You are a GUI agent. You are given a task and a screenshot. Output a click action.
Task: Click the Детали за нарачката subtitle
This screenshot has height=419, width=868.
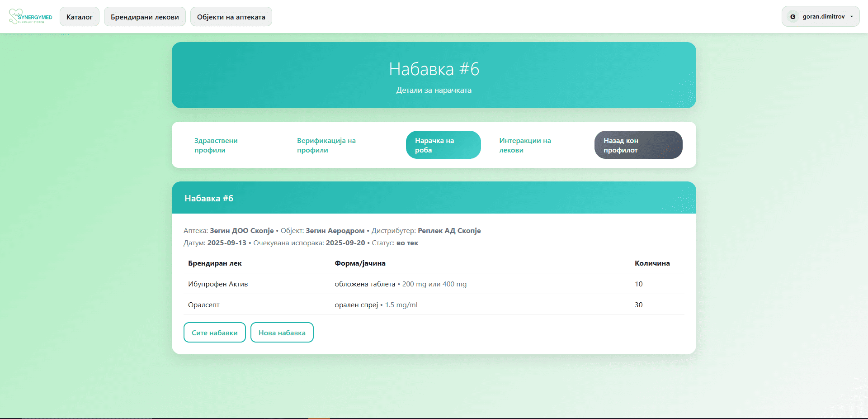(434, 90)
